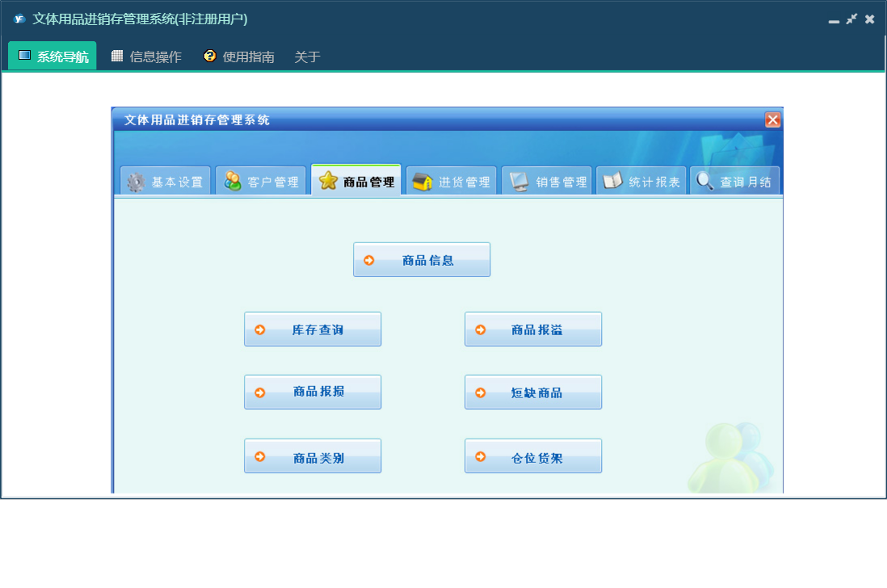Switch to the 基本设置 tab

pyautogui.click(x=165, y=181)
